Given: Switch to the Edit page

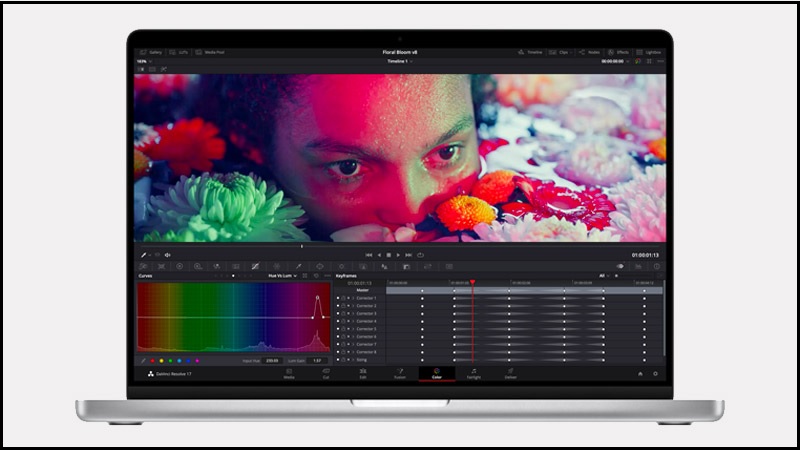Looking at the screenshot, I should tap(363, 374).
